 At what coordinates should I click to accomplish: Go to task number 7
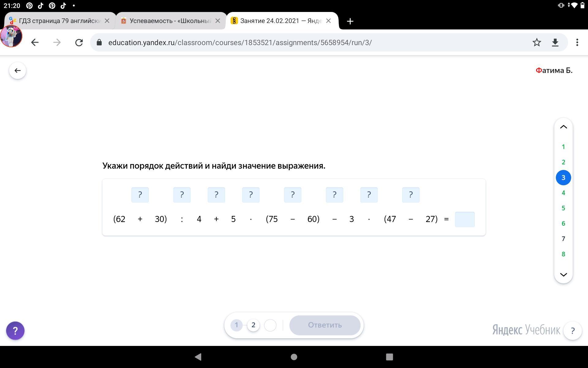[x=563, y=239]
